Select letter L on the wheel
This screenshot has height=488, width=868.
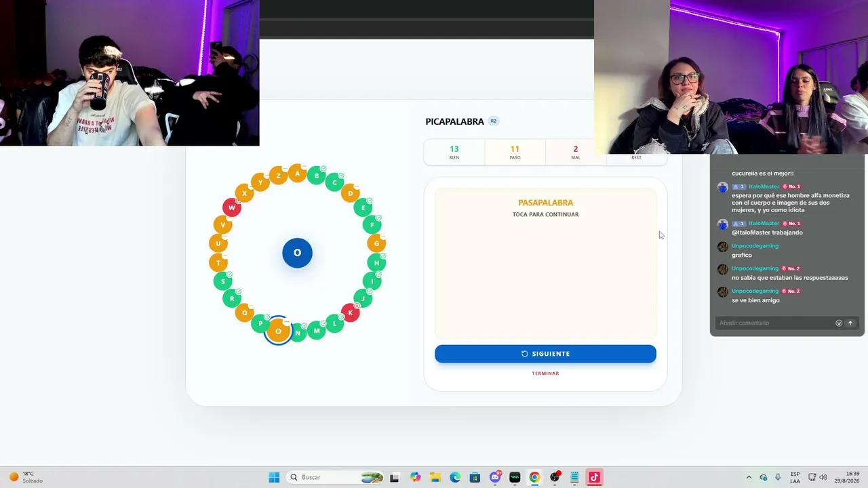click(334, 323)
